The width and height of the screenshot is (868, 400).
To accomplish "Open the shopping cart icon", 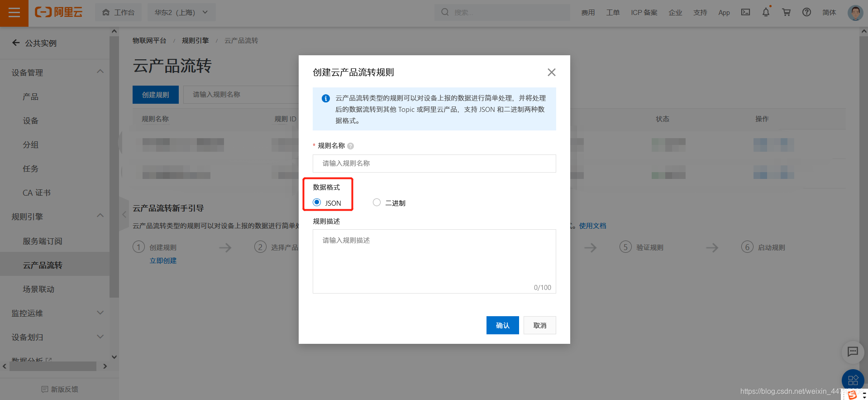I will coord(786,12).
